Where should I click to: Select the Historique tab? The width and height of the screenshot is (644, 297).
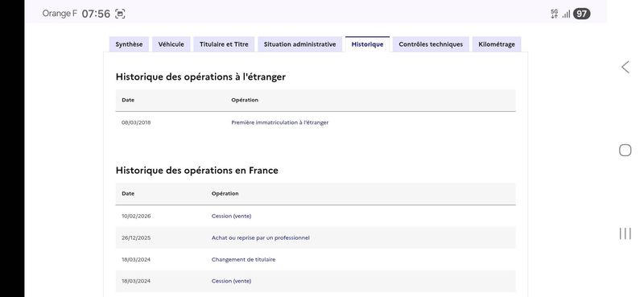[x=367, y=44]
